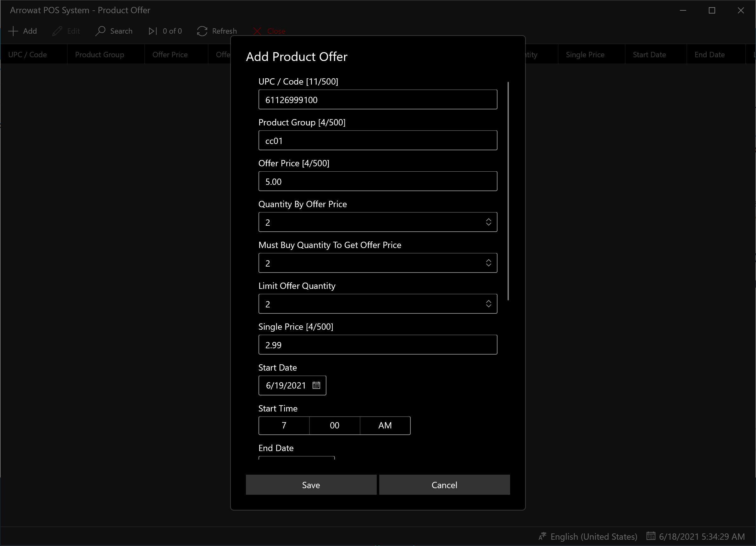Select the Start Time hour field showing 7
Screen dimensions: 756x546
pyautogui.click(x=284, y=425)
